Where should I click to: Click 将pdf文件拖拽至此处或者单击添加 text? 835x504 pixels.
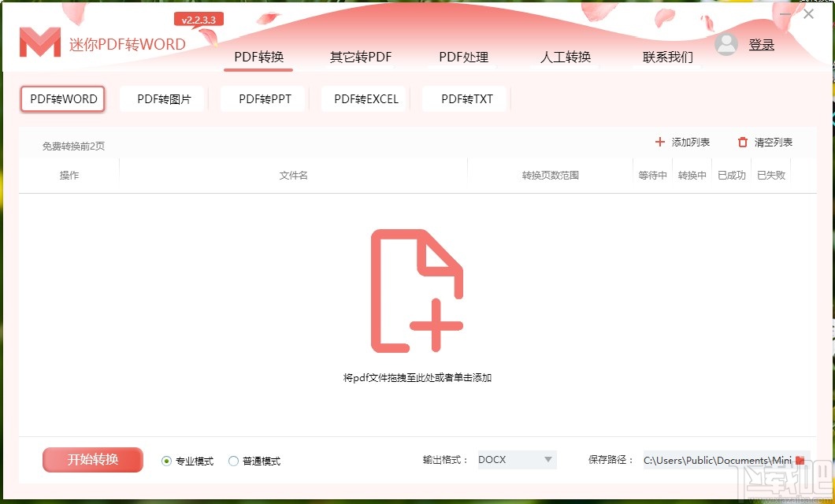click(417, 378)
